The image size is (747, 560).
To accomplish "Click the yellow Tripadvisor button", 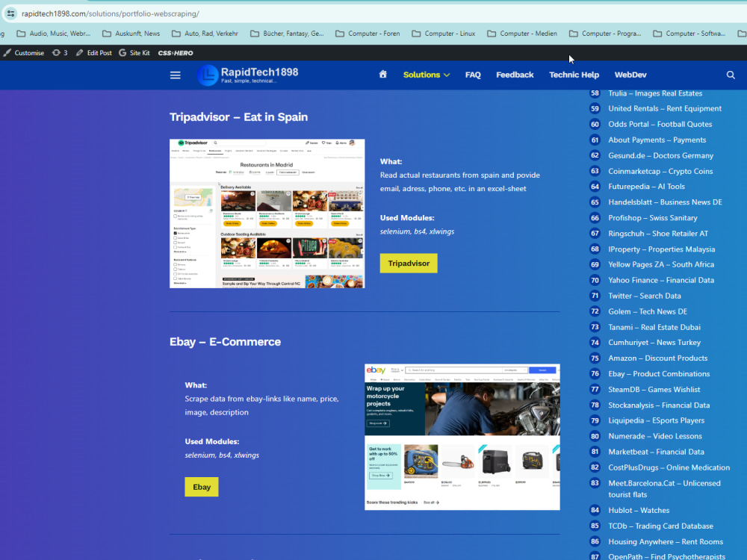I will [409, 264].
